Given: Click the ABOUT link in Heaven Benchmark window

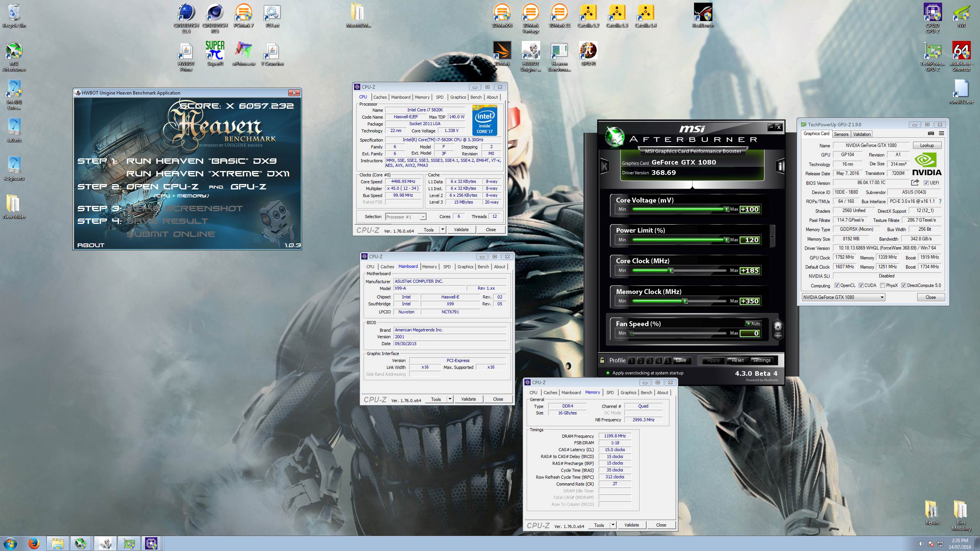Looking at the screenshot, I should coord(91,245).
